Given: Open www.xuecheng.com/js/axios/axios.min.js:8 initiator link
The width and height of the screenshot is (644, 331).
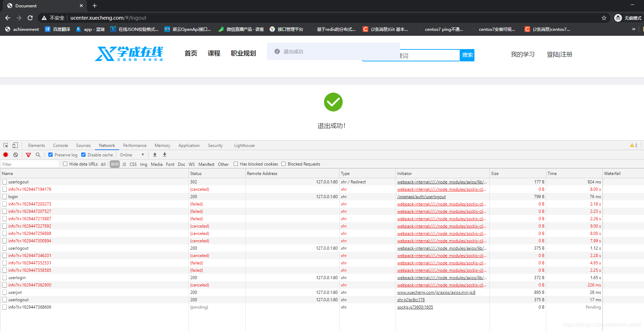Looking at the screenshot, I should click(x=436, y=292).
